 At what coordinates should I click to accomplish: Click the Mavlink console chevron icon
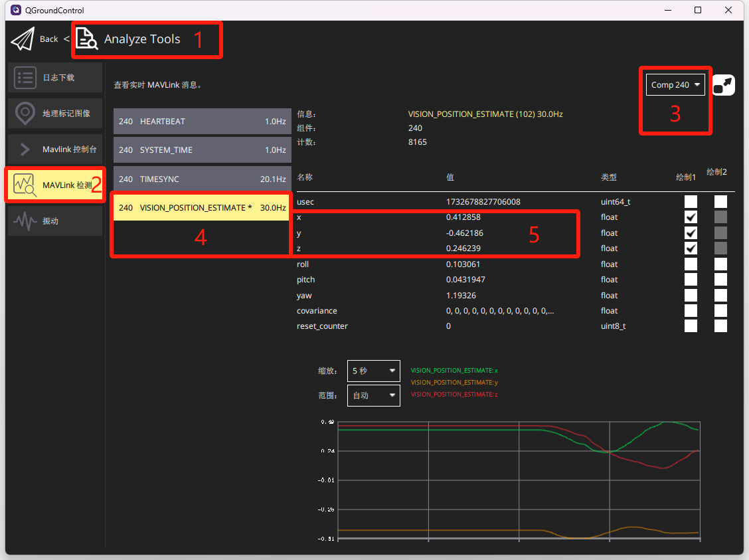(x=25, y=149)
